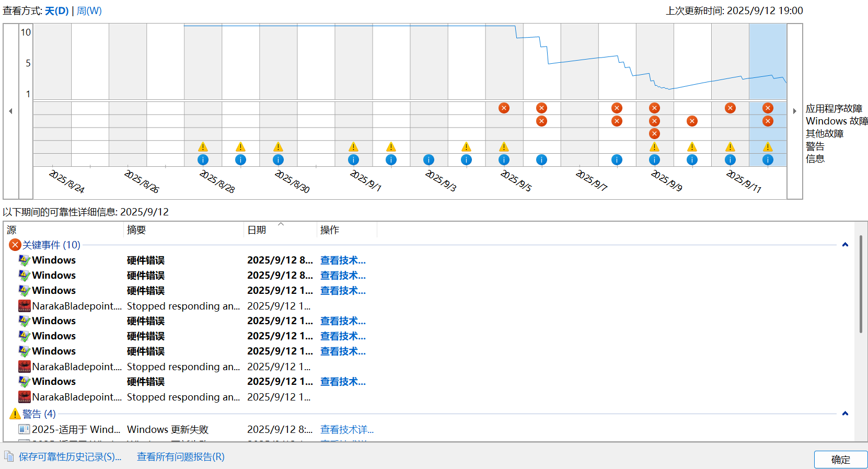Image resolution: width=868 pixels, height=469 pixels.
Task: Click Windows failure icon for 2025/9/10
Action: pyautogui.click(x=692, y=121)
